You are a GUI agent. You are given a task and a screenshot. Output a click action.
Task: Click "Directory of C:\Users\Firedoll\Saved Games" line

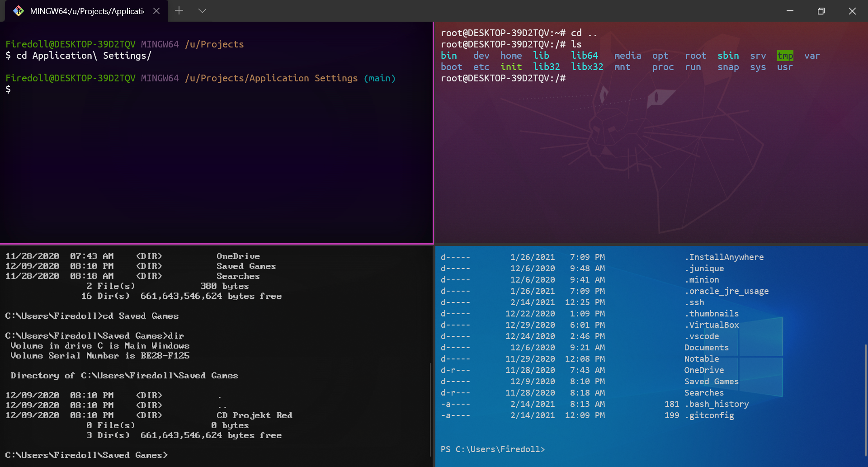click(124, 376)
